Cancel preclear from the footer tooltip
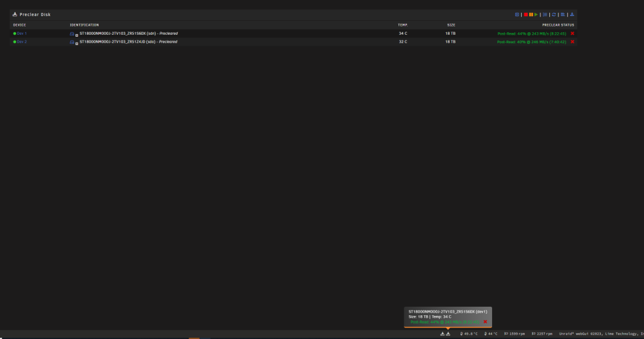 tap(485, 322)
